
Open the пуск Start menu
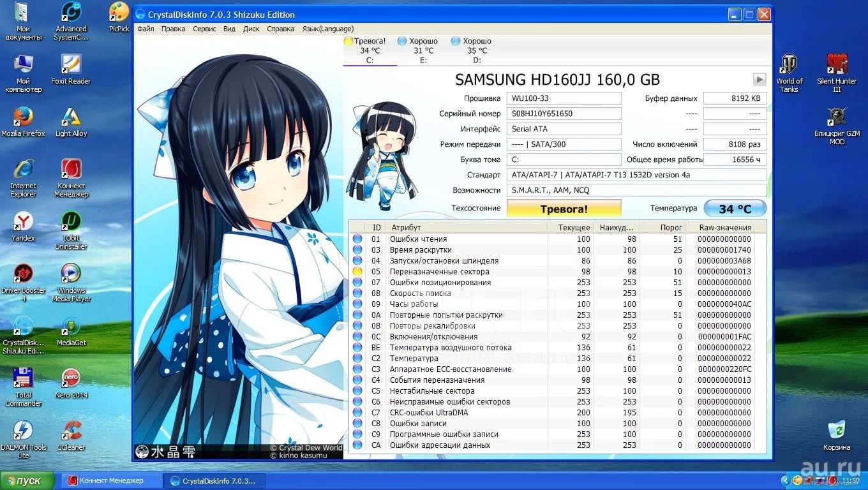tap(27, 480)
